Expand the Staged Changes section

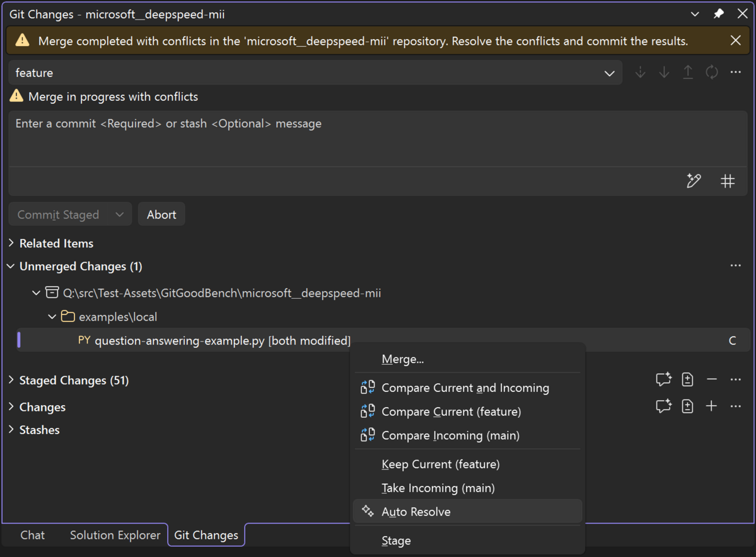(11, 380)
